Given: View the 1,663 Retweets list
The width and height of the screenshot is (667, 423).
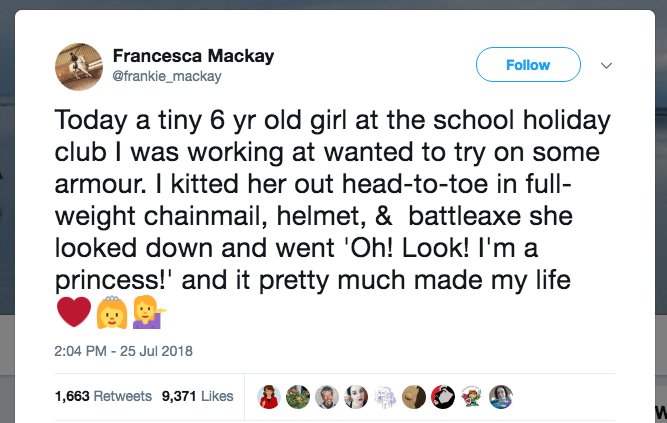Looking at the screenshot, I should [99, 396].
